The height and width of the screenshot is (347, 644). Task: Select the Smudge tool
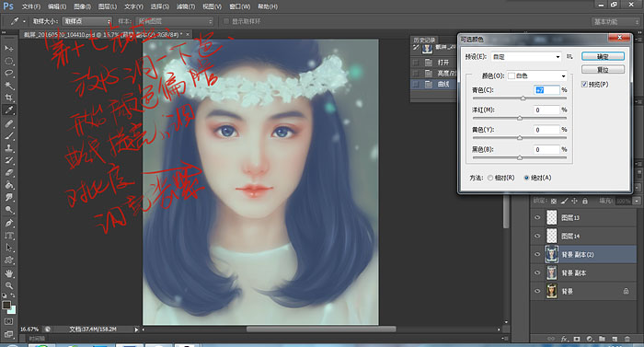coord(9,197)
